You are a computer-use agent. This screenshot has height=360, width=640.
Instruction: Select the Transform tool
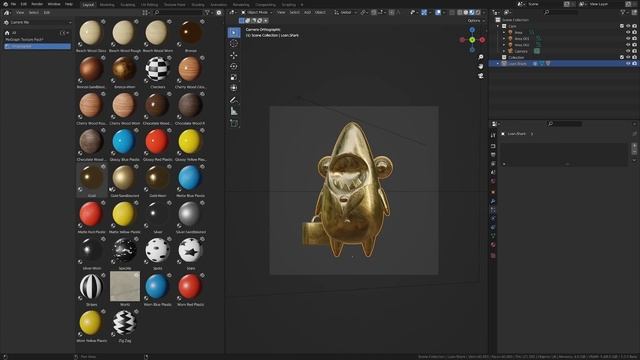pos(234,88)
